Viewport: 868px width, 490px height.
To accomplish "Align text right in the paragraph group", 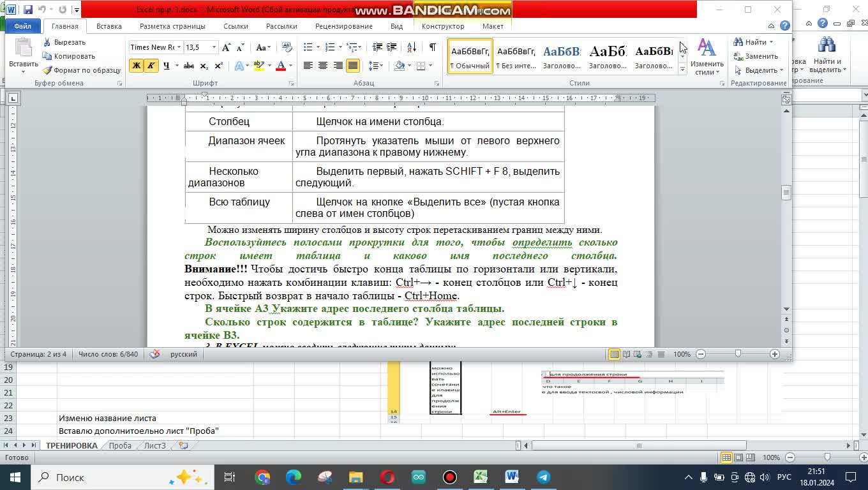I will (x=338, y=66).
